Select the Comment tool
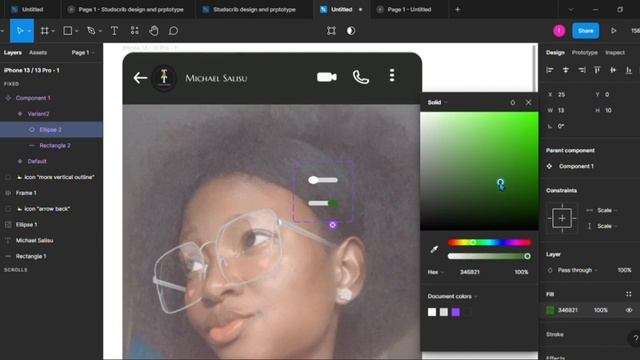Screen dimensions: 640x360 click(173, 31)
